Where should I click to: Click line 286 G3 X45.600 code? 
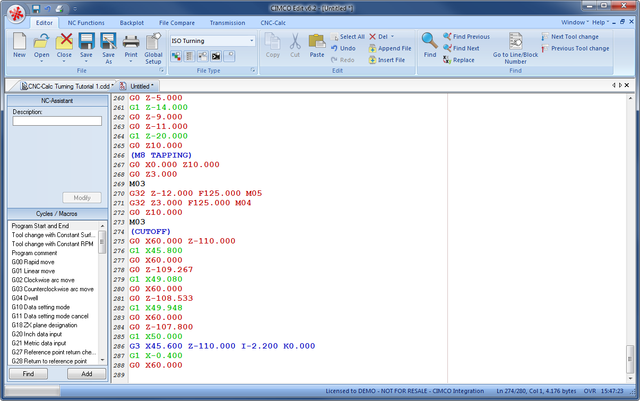click(222, 346)
